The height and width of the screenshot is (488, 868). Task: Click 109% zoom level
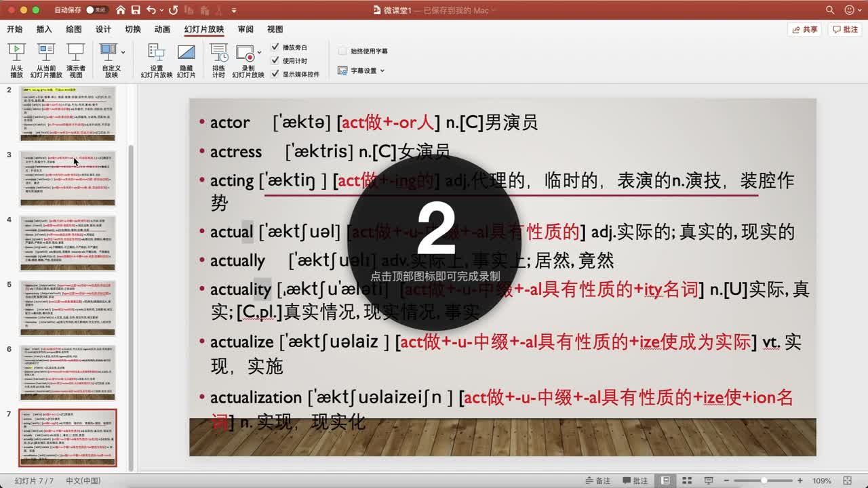(x=822, y=481)
